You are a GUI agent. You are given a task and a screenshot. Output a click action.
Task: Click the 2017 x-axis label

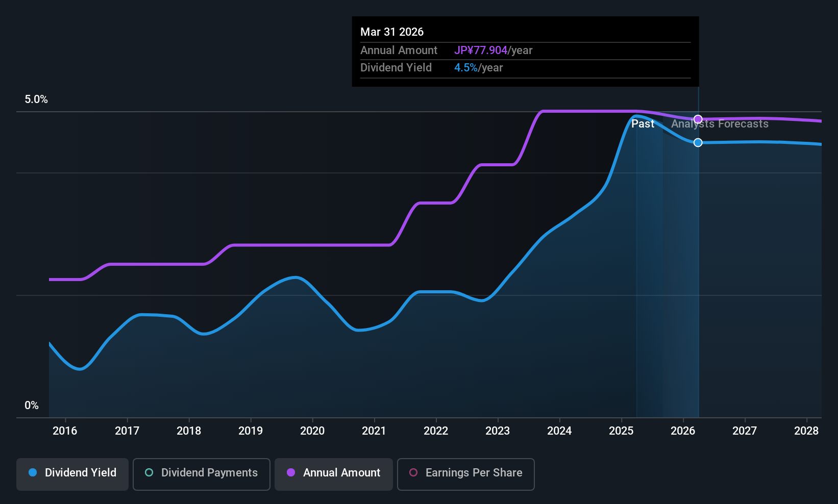click(127, 431)
